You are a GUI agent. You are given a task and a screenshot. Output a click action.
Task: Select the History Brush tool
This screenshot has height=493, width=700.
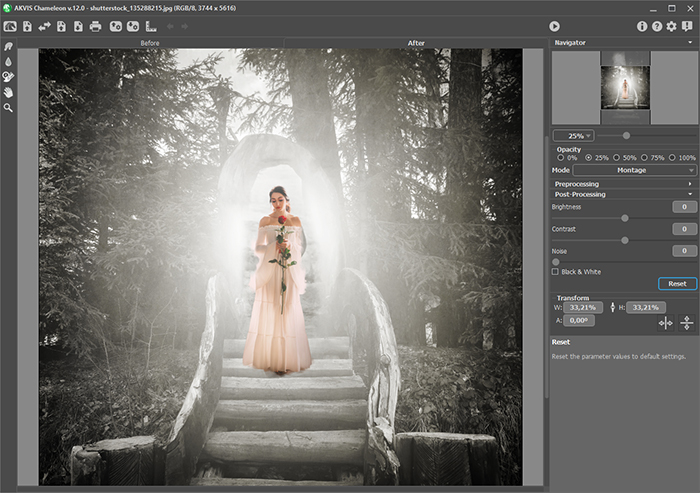coord(8,77)
